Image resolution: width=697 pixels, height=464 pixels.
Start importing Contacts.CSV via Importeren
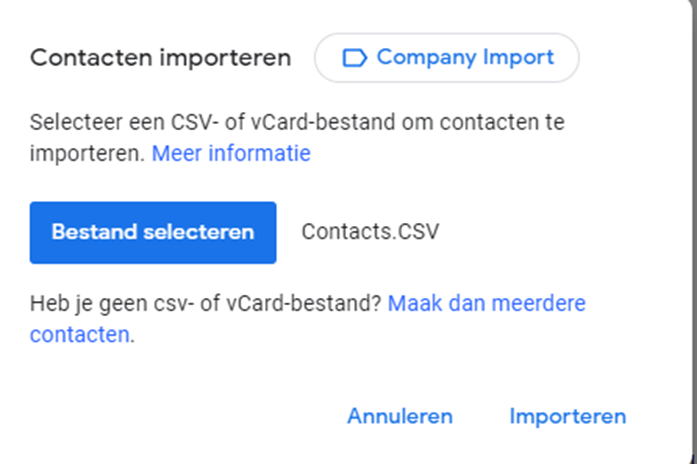pos(568,416)
